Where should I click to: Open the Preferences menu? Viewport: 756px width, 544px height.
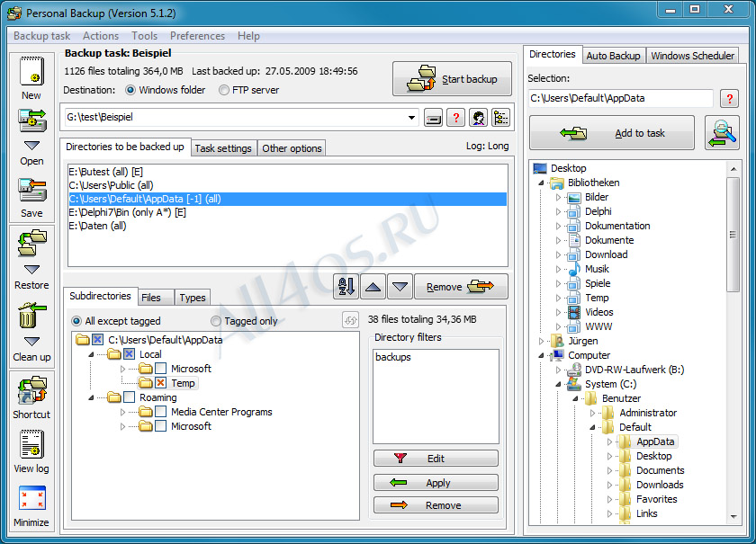[197, 36]
